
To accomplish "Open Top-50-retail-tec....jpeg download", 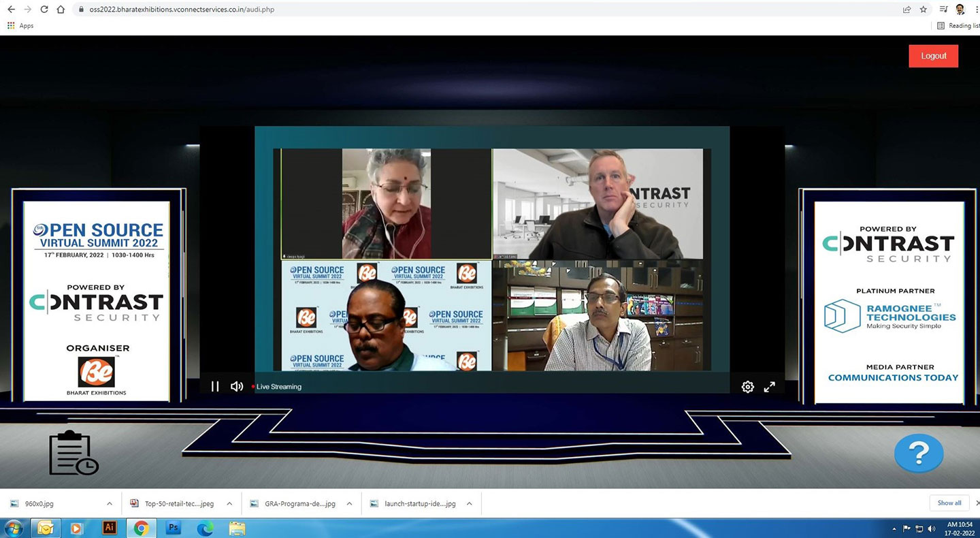I will [174, 504].
